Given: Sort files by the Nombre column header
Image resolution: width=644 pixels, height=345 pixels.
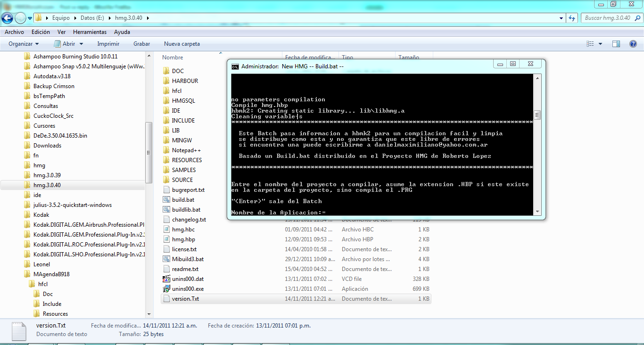Looking at the screenshot, I should pos(173,57).
